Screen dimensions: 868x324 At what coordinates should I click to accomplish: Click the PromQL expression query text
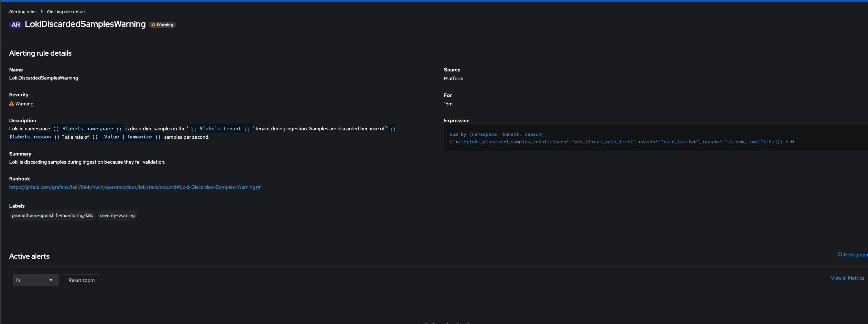coord(621,138)
